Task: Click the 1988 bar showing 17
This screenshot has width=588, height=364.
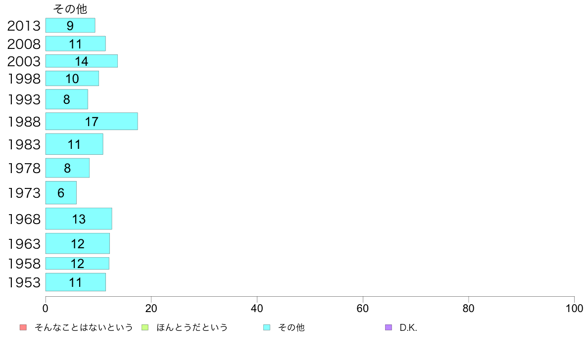Action: coord(91,121)
